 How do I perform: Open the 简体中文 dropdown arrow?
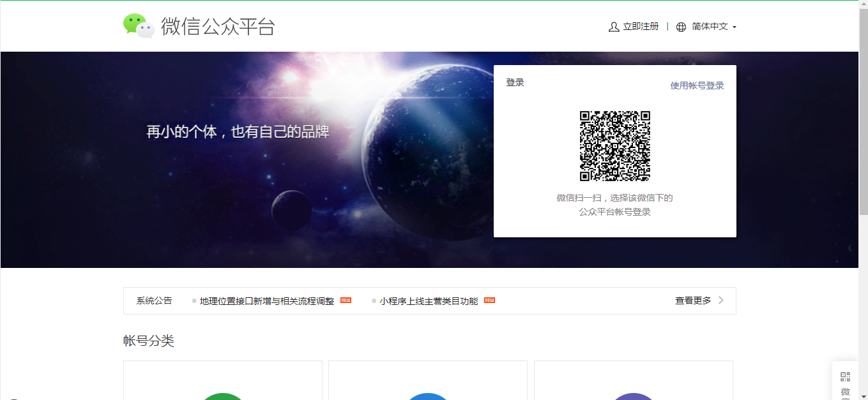click(x=735, y=27)
